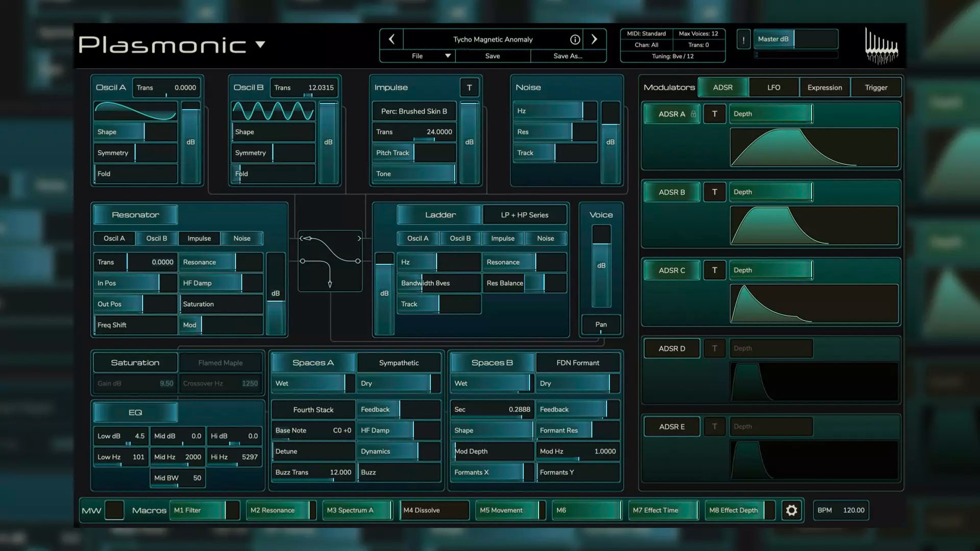Screen dimensions: 980x551
Task: Open the Fourth Stack tuning dropdown
Action: point(313,410)
